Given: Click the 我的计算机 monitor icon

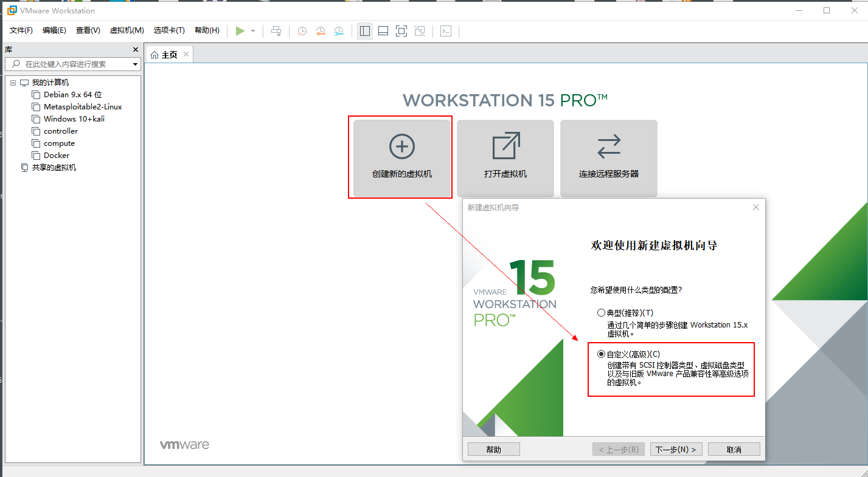Looking at the screenshot, I should pyautogui.click(x=24, y=83).
